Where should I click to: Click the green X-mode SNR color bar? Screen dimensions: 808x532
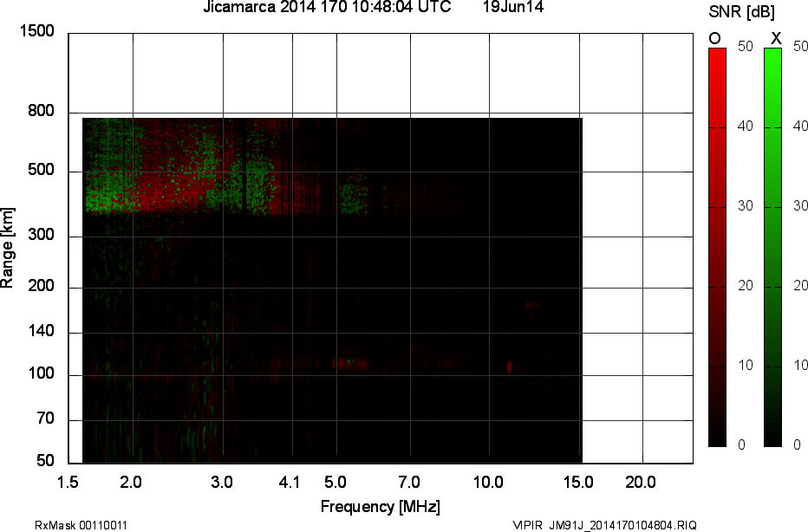[x=772, y=247]
